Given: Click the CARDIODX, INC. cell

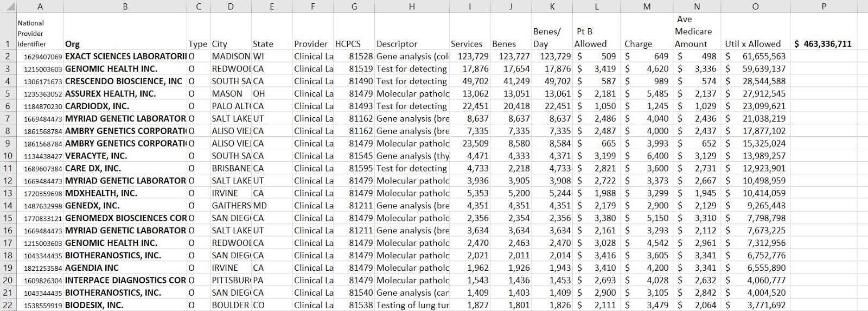Looking at the screenshot, I should tap(125, 106).
